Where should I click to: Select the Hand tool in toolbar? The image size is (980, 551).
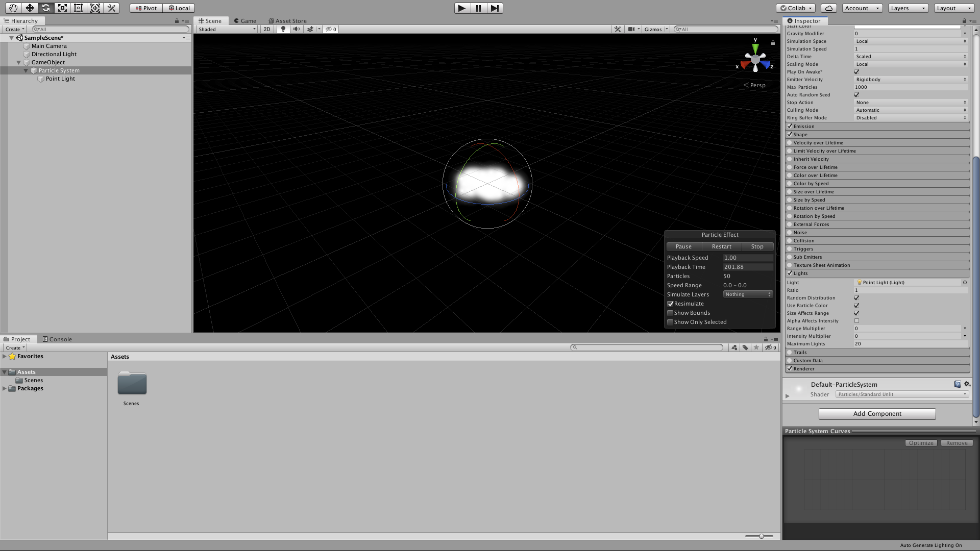13,8
